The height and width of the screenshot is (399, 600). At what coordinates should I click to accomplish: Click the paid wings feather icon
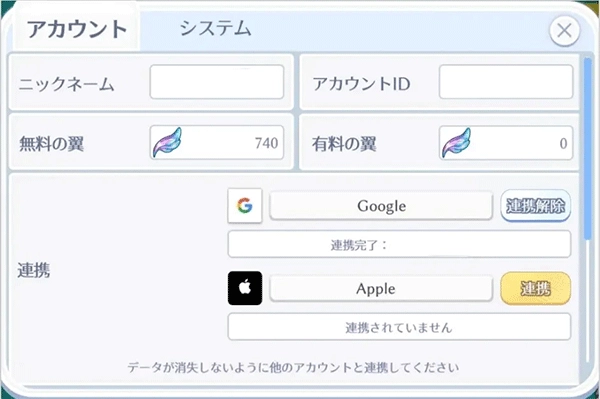pyautogui.click(x=457, y=143)
